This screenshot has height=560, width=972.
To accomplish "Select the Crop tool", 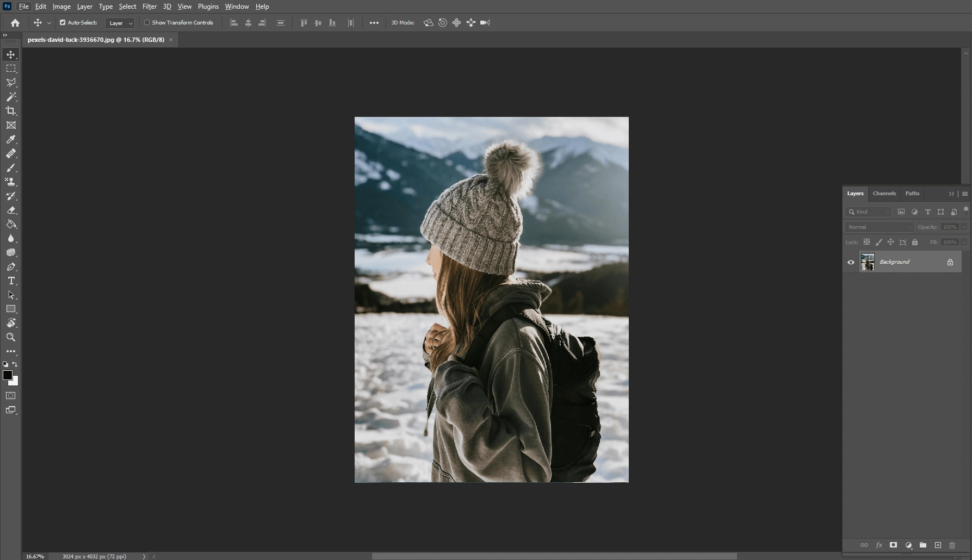I will point(11,111).
